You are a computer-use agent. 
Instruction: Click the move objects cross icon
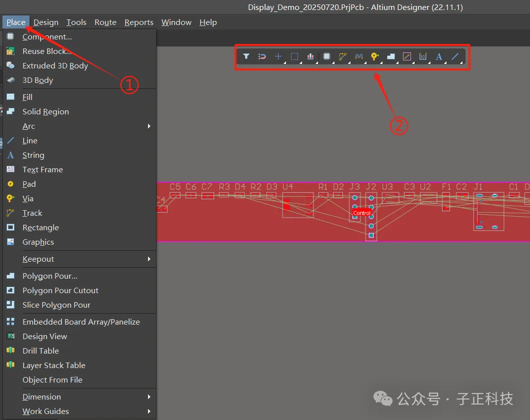pos(278,56)
